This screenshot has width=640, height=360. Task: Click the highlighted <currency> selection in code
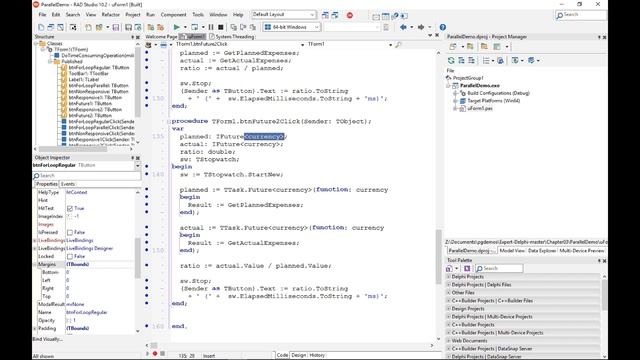pos(264,136)
